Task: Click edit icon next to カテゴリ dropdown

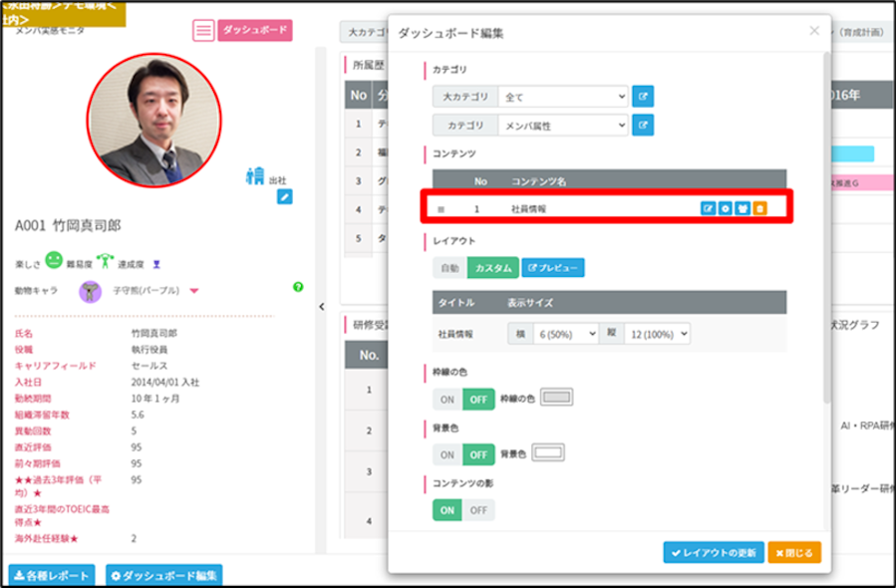Action: point(643,125)
